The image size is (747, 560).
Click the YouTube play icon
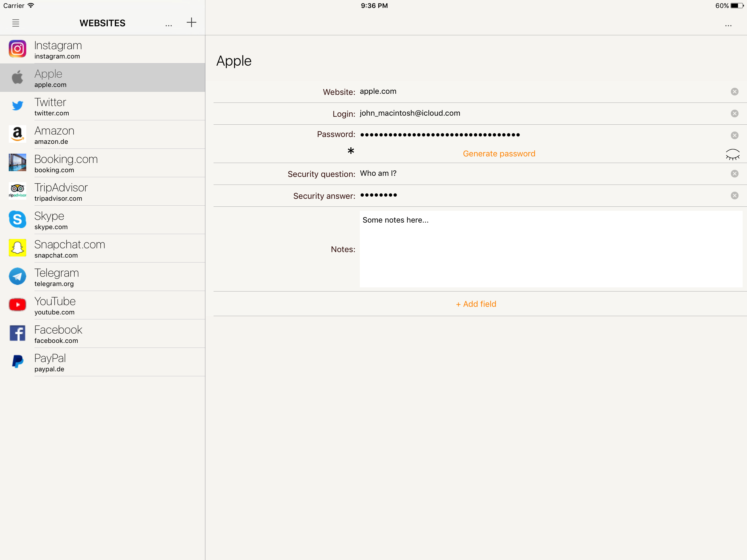tap(17, 305)
